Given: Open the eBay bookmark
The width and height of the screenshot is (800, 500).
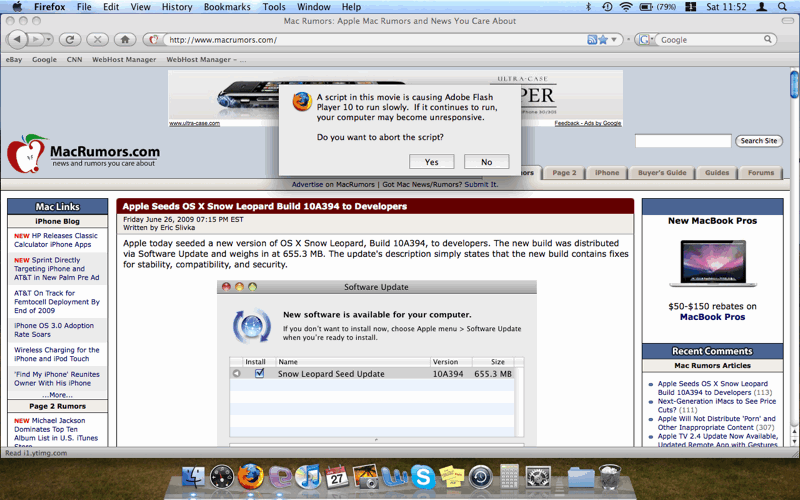Looking at the screenshot, I should [14, 59].
